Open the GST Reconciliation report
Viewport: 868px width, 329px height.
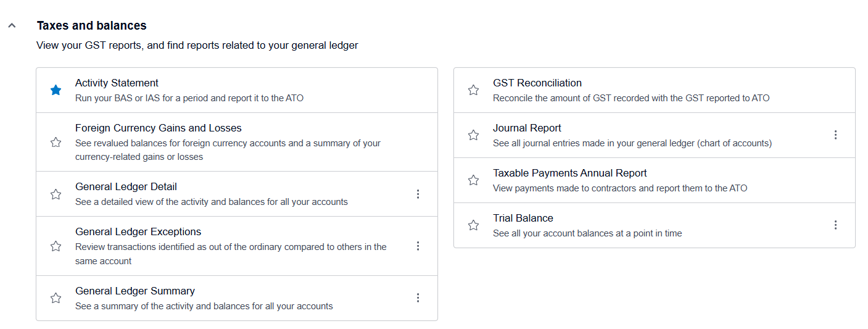click(537, 83)
